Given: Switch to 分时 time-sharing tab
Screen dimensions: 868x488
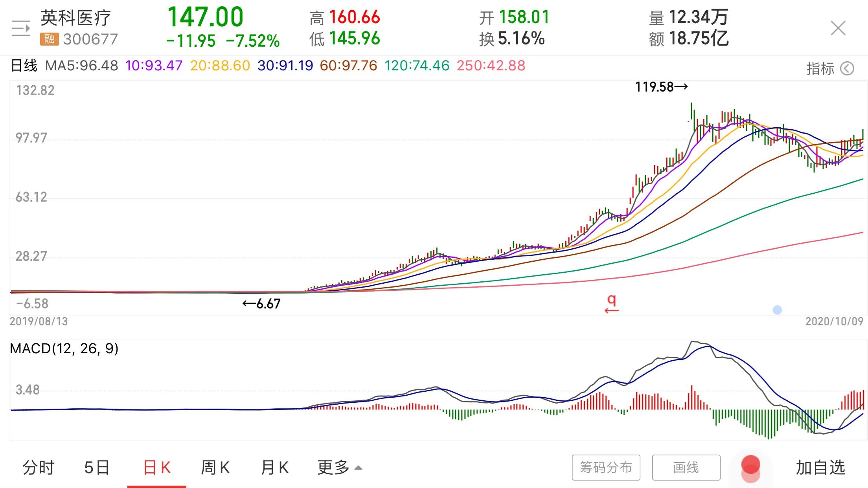Looking at the screenshot, I should (39, 468).
